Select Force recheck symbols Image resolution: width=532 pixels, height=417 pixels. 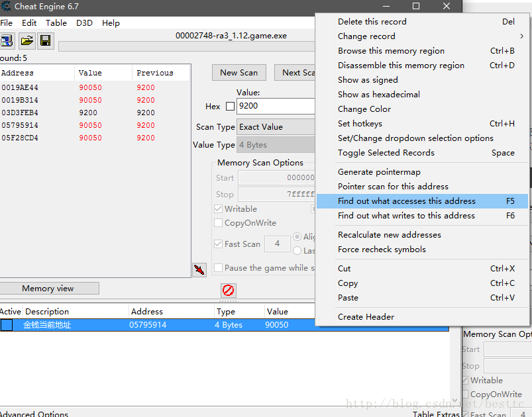click(422, 250)
